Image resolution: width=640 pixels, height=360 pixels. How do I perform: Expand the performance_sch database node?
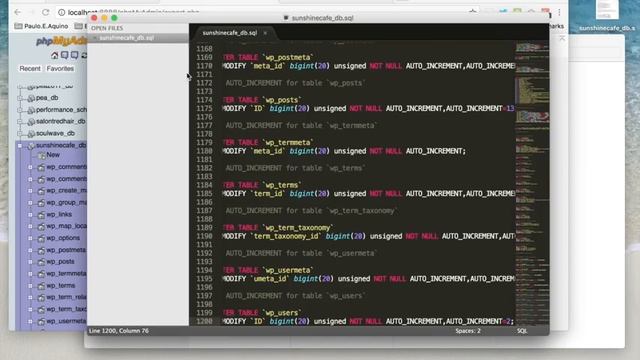(x=20, y=110)
